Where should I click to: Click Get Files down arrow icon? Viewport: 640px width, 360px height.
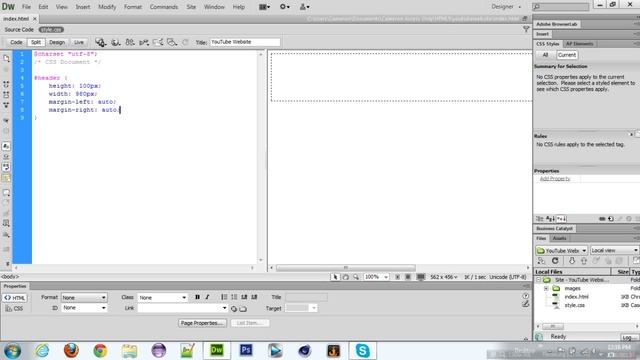572,260
